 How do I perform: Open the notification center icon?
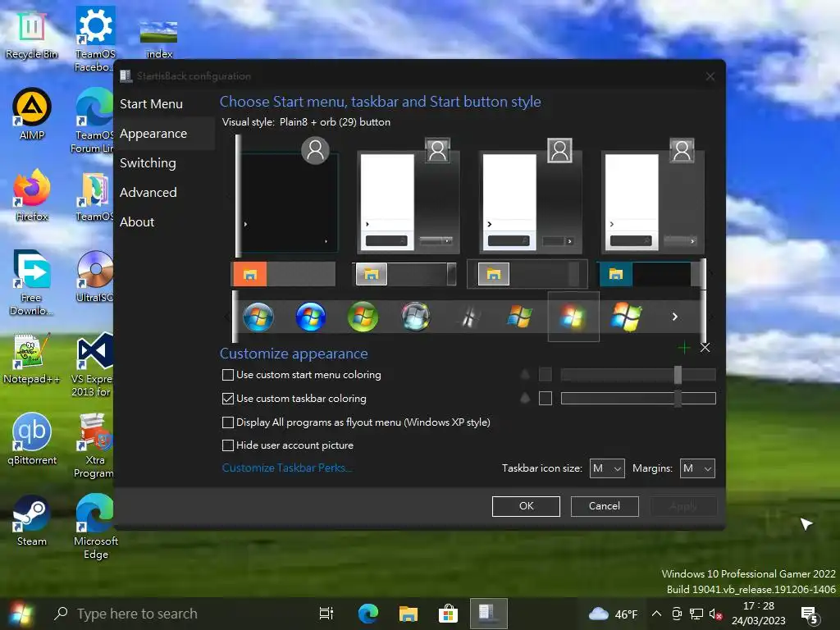point(808,614)
